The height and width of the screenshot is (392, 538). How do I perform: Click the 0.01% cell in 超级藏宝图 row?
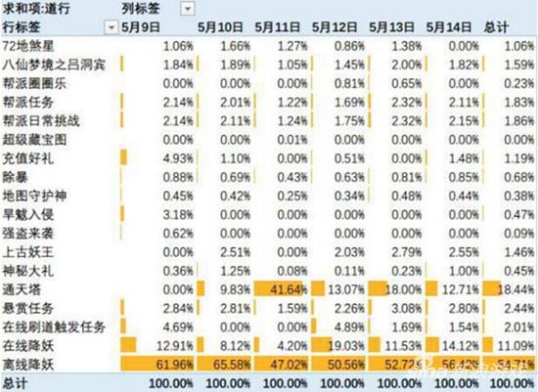coord(292,140)
